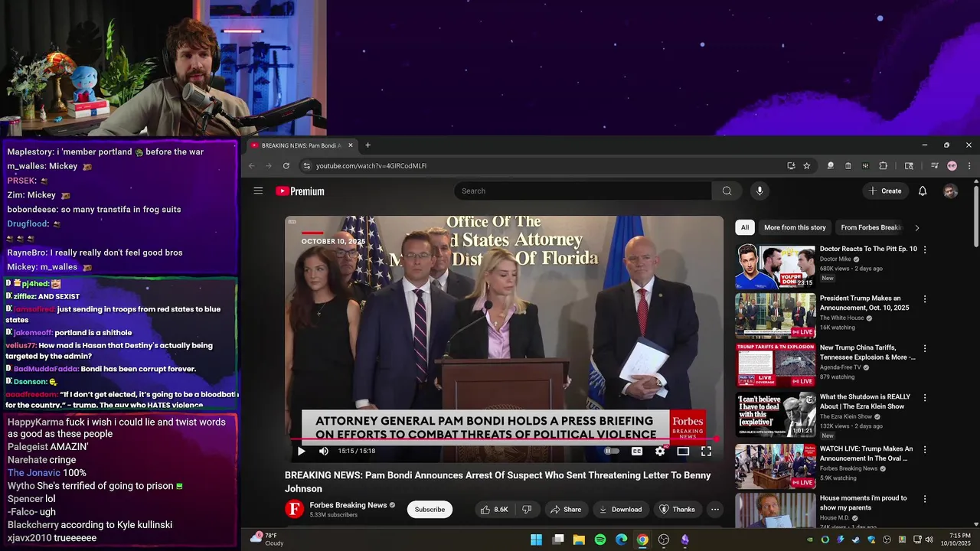Show more filter chips with the arrow

click(916, 227)
